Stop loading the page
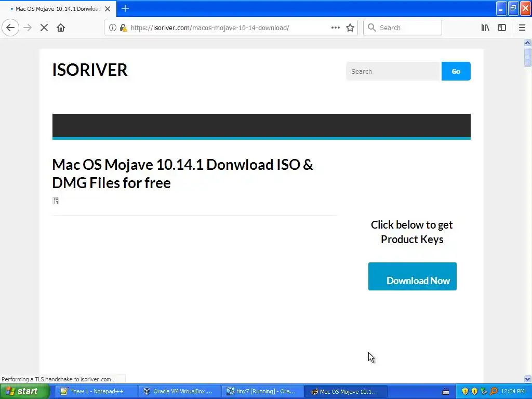The width and height of the screenshot is (532, 399). (44, 28)
